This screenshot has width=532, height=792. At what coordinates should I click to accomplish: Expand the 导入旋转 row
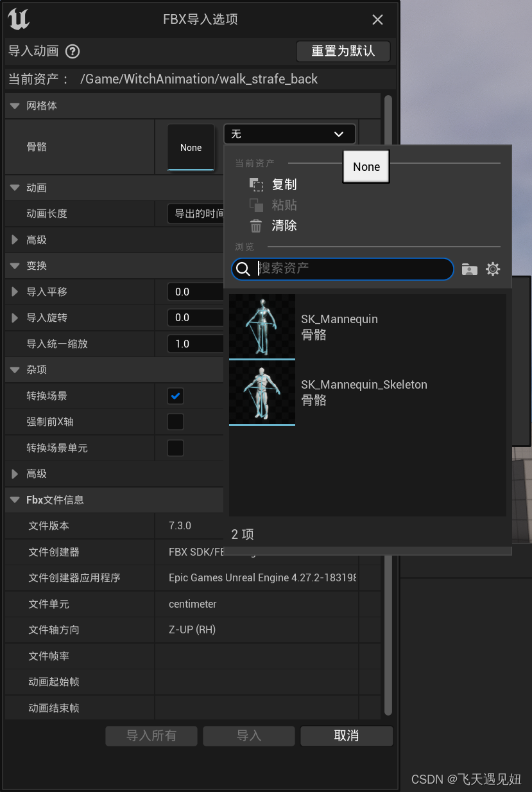[15, 318]
